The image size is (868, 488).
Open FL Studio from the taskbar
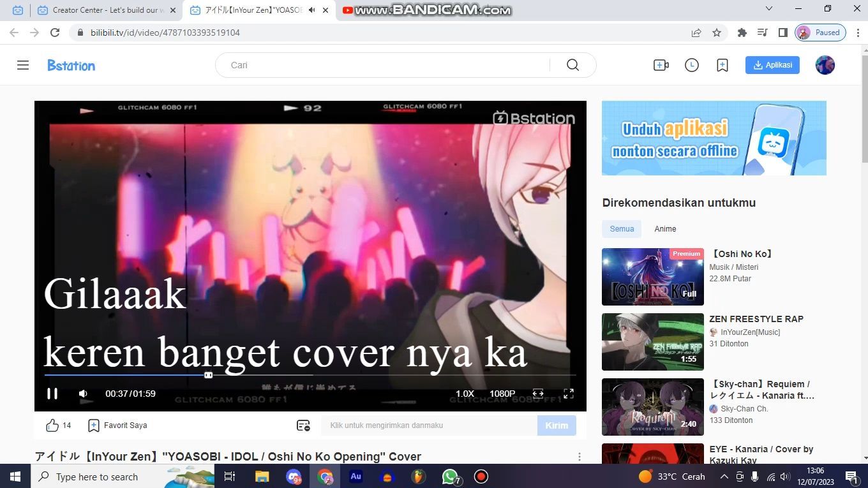418,477
